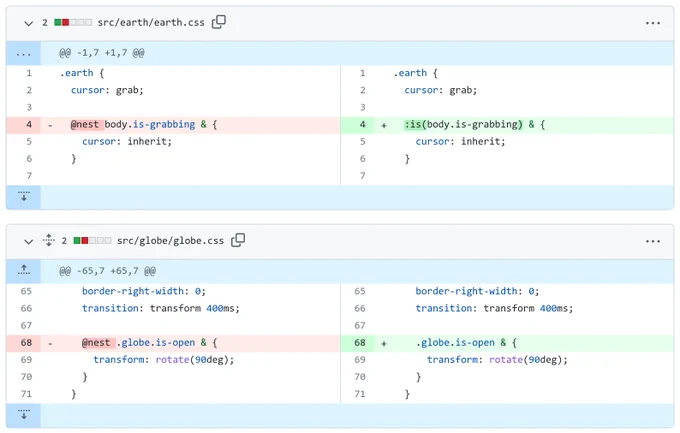
Task: Select added line 68 number in globe.css
Action: (357, 343)
